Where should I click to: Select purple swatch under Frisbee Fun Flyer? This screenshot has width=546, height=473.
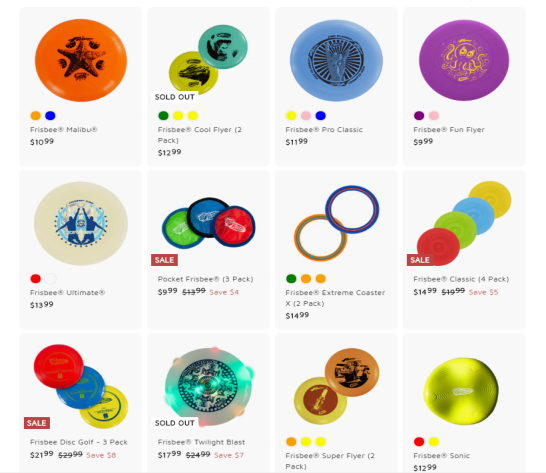(x=419, y=116)
